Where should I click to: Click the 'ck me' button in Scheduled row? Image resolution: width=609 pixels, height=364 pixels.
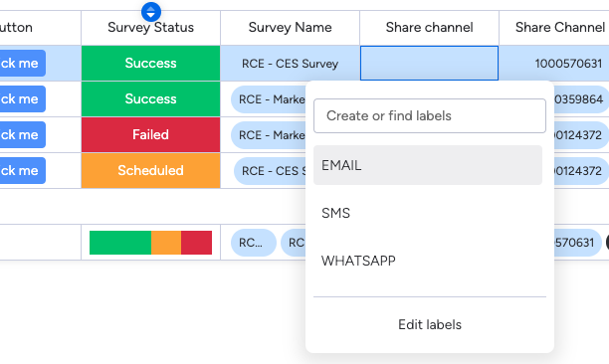pyautogui.click(x=20, y=170)
